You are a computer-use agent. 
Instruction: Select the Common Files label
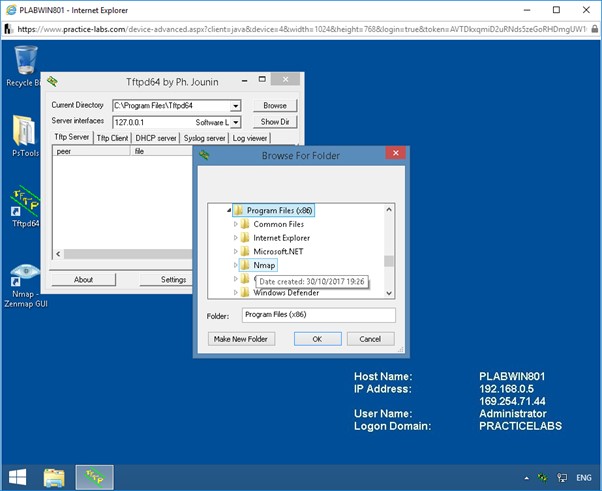click(x=279, y=224)
